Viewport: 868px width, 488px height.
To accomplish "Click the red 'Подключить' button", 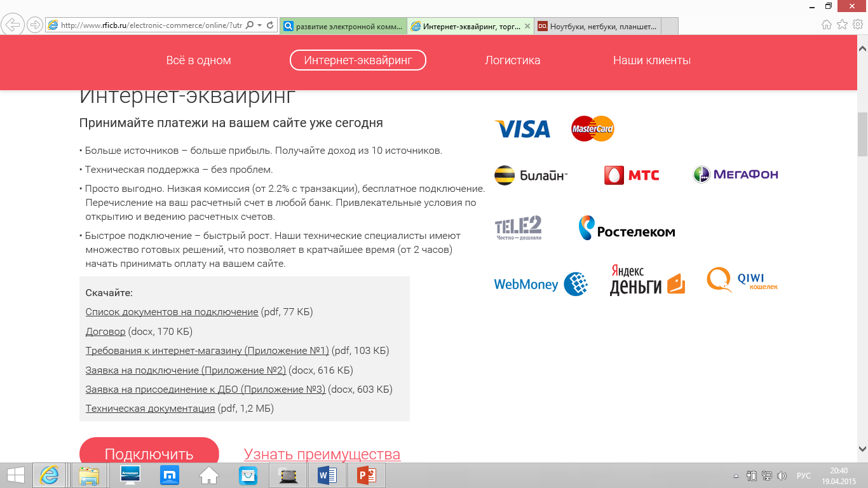I will 149,451.
